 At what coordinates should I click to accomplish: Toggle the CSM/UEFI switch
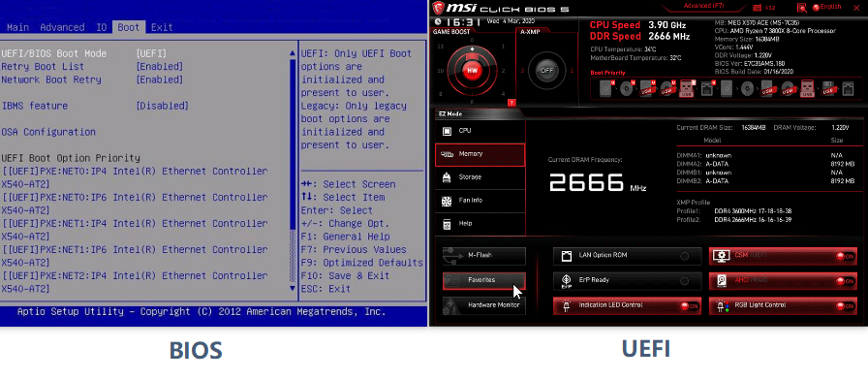coord(846,257)
